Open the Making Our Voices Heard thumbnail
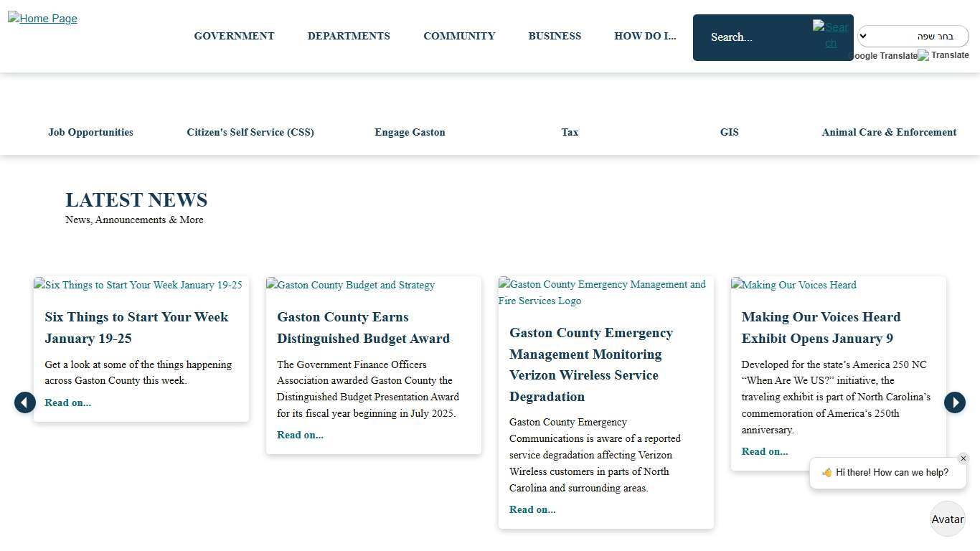The image size is (980, 551). click(x=793, y=285)
